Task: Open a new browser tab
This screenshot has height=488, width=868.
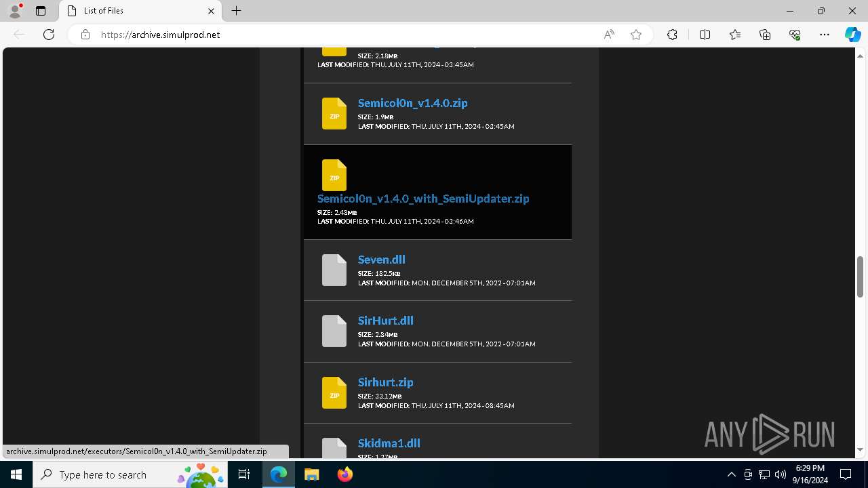Action: point(237,11)
